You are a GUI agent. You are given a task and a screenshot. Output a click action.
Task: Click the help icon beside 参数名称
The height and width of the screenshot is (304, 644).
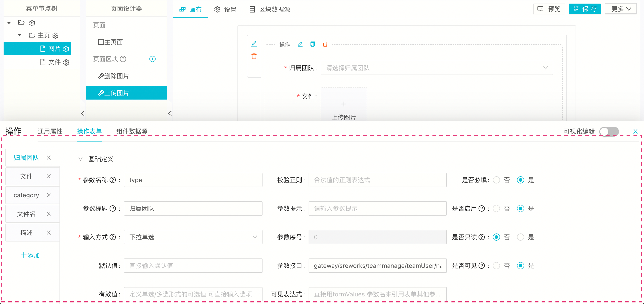(x=113, y=180)
